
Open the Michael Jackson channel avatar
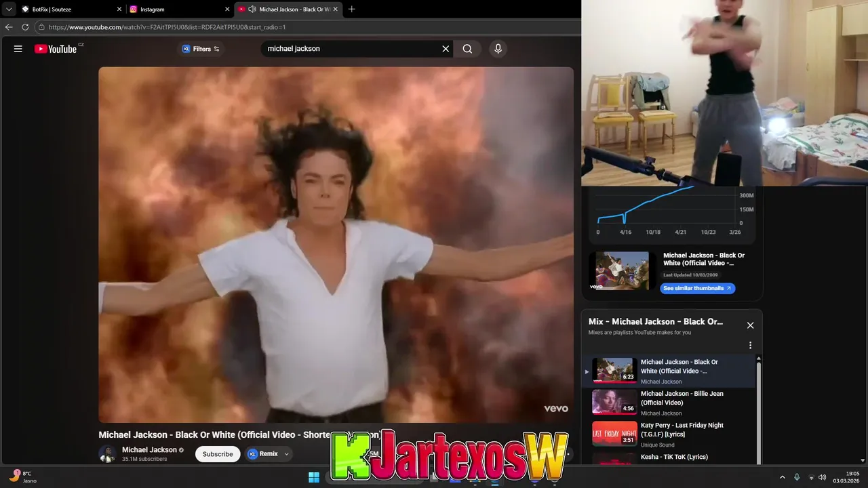pos(107,454)
